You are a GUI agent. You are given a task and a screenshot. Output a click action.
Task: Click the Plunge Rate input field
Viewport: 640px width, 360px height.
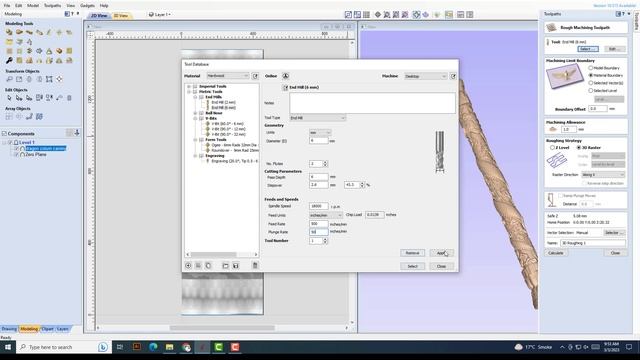[x=318, y=232]
